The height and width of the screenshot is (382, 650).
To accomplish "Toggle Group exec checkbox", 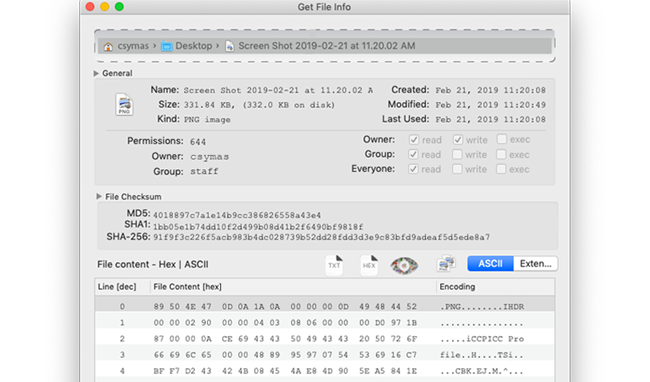I will (501, 154).
